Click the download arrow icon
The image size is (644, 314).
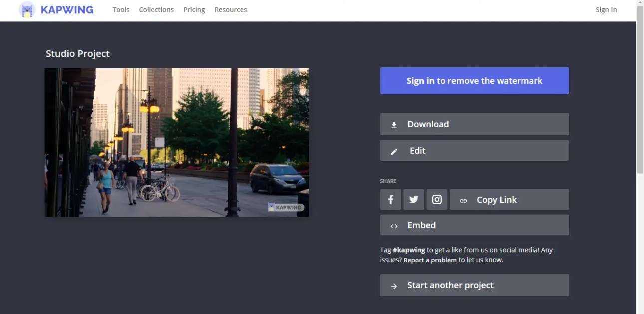[x=394, y=125]
